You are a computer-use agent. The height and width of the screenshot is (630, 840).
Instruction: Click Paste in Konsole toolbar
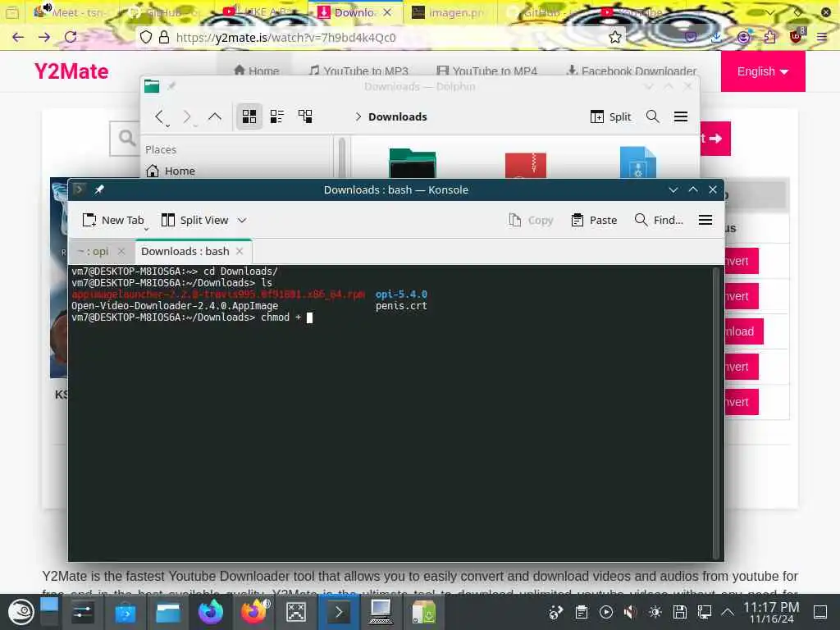click(594, 220)
